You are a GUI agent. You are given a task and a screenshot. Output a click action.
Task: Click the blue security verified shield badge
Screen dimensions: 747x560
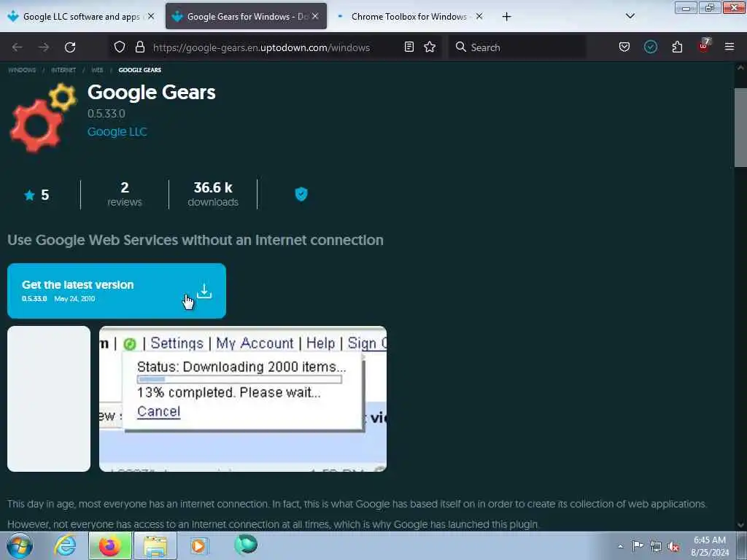point(301,194)
